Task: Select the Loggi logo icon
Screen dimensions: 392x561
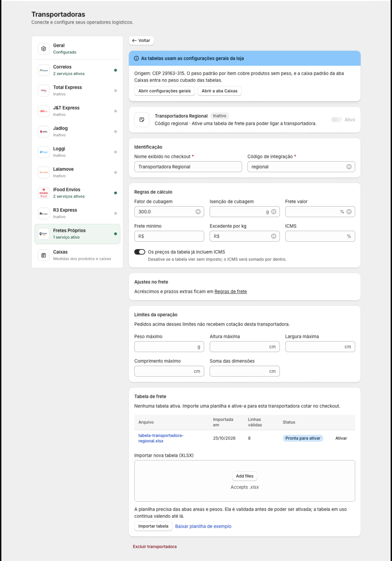Action: (x=43, y=152)
